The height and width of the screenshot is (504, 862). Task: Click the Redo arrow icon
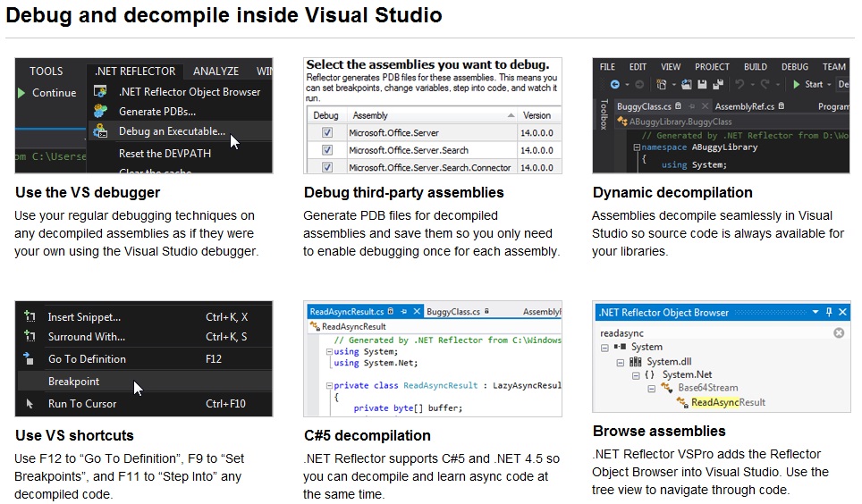click(765, 84)
